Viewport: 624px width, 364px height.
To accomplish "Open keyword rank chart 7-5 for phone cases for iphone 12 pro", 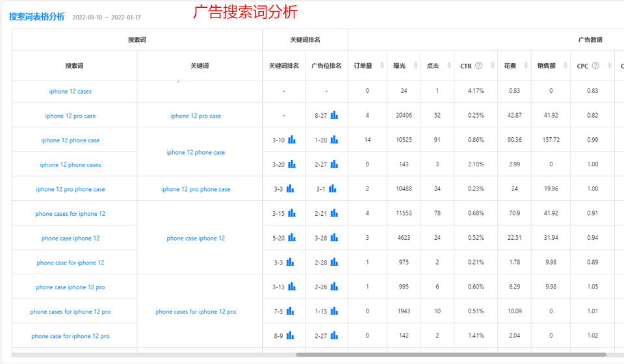I will (290, 311).
